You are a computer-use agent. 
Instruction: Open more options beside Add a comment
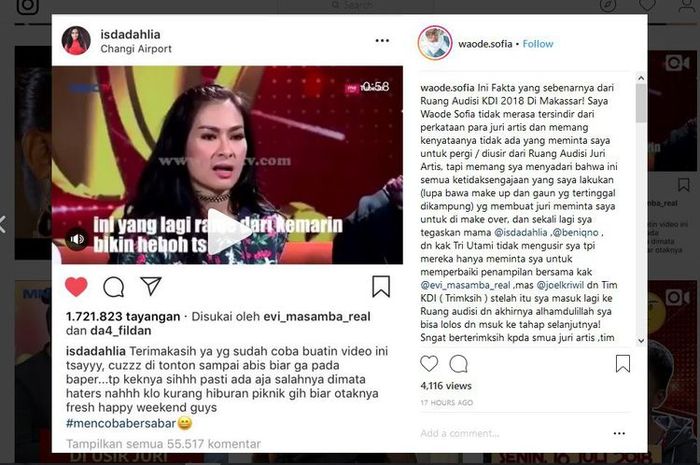click(619, 433)
